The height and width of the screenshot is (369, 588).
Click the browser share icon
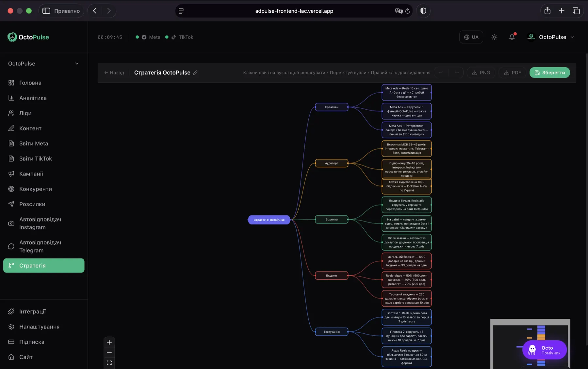[547, 11]
